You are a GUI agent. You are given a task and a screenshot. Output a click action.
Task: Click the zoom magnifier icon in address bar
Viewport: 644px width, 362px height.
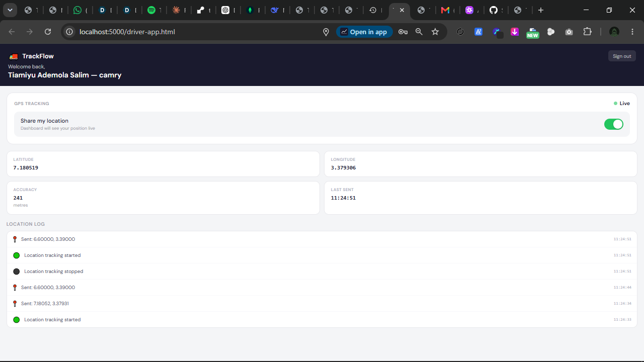pyautogui.click(x=419, y=32)
